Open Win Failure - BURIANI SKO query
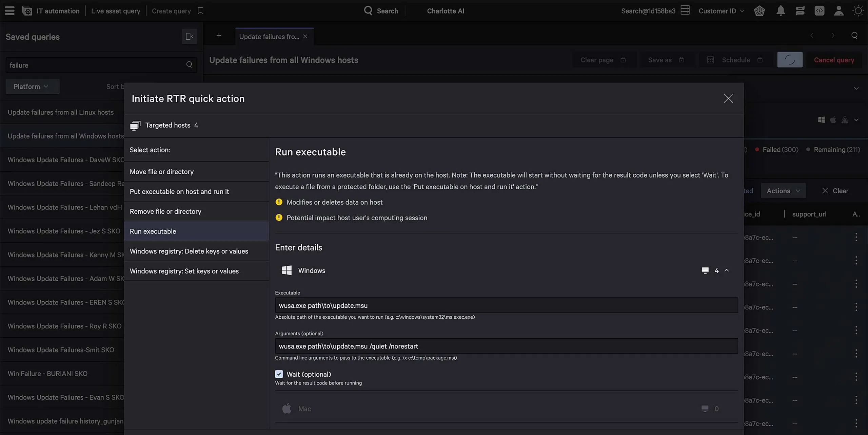The height and width of the screenshot is (435, 868). point(47,373)
